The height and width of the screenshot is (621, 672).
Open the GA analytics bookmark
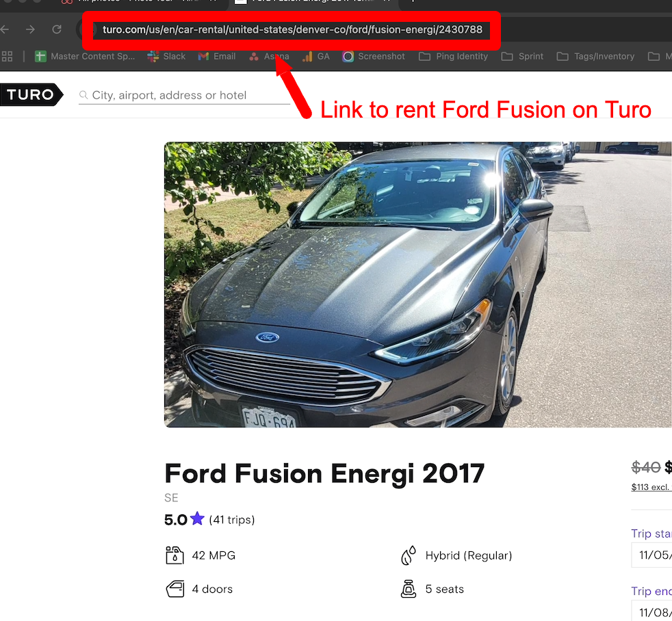tap(316, 57)
